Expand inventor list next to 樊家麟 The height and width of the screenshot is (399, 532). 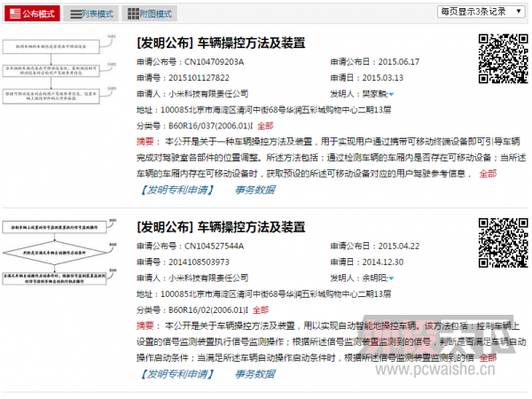pos(391,93)
